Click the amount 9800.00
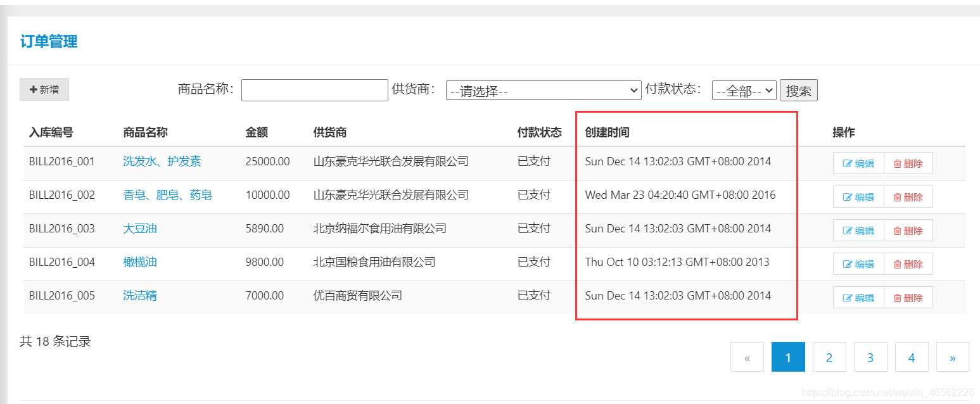980x404 pixels. coord(265,262)
